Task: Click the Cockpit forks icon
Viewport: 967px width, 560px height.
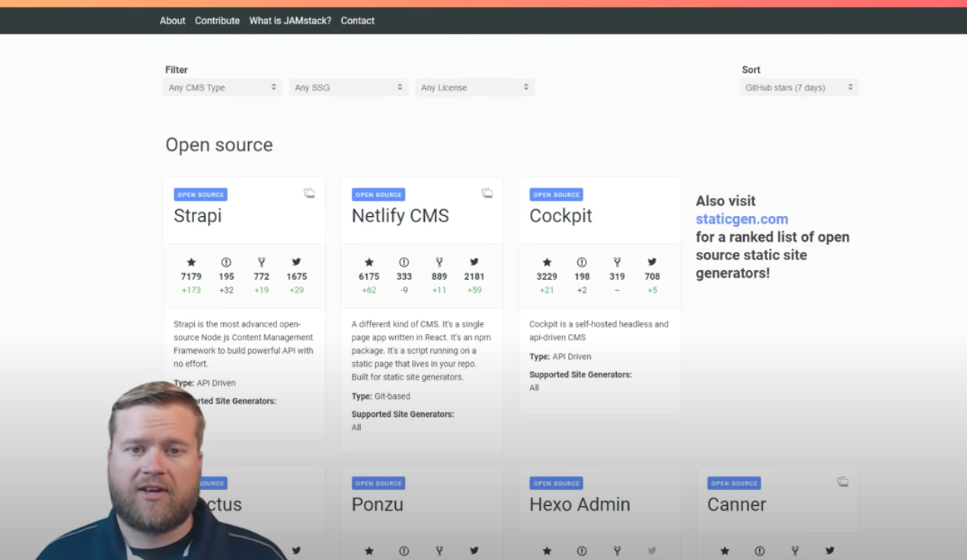Action: (x=617, y=262)
